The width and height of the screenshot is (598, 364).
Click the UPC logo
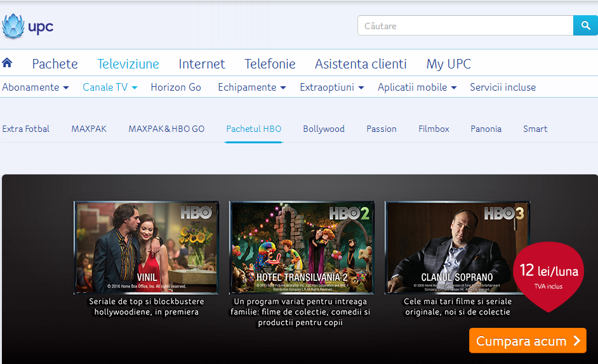27,26
